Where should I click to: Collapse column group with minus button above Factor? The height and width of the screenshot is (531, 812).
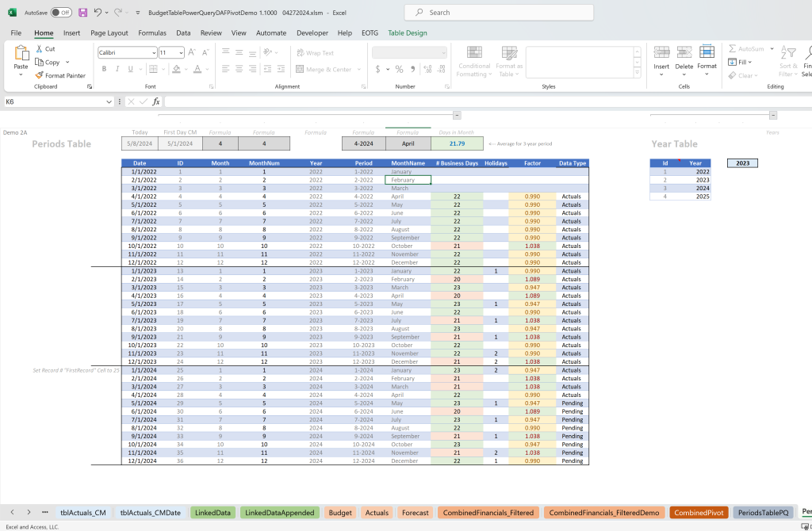coord(457,116)
